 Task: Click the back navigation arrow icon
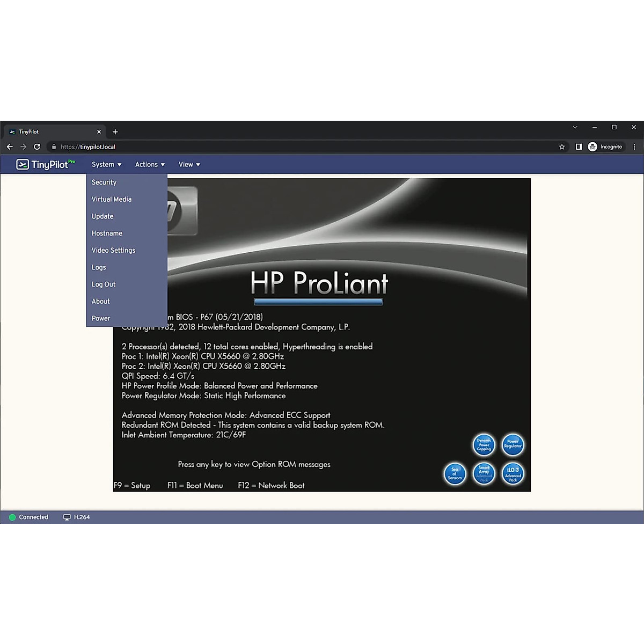point(10,146)
